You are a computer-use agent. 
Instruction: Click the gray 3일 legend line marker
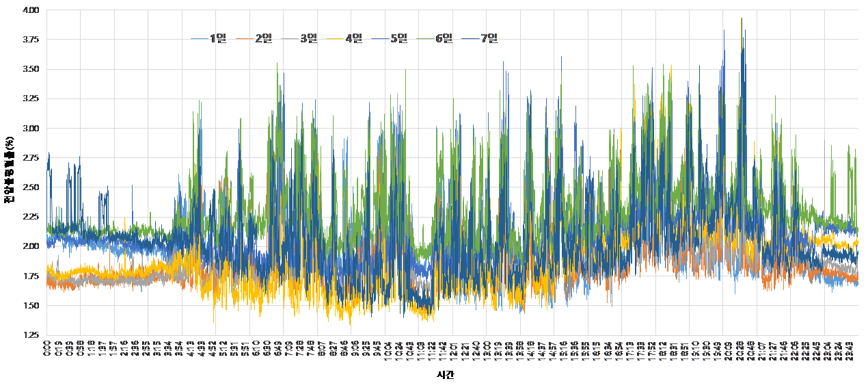tap(290, 39)
